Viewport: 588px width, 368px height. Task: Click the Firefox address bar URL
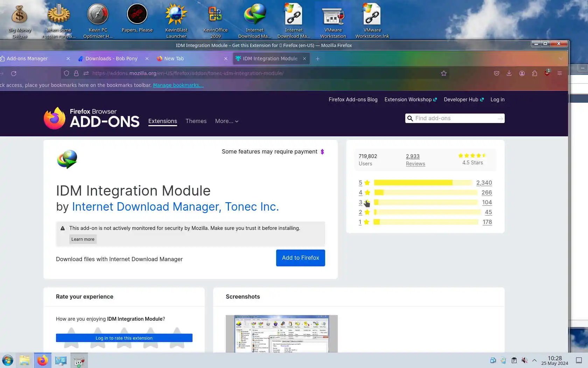[x=188, y=73]
